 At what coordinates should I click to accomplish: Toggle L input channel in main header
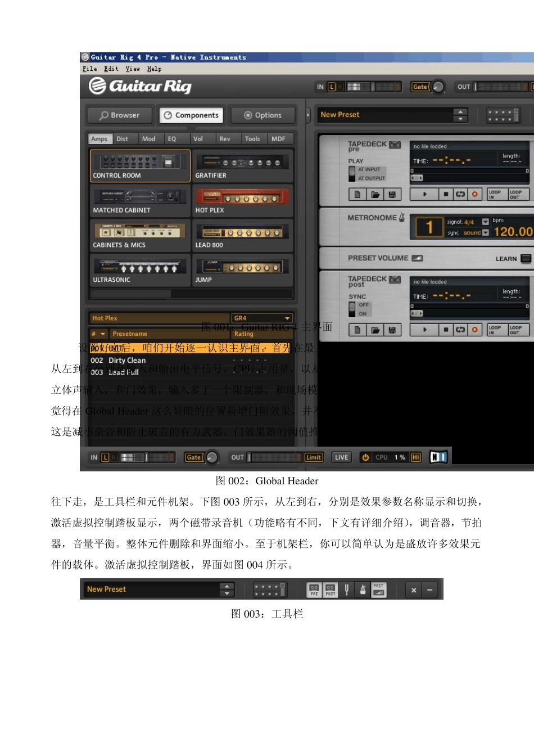(332, 87)
